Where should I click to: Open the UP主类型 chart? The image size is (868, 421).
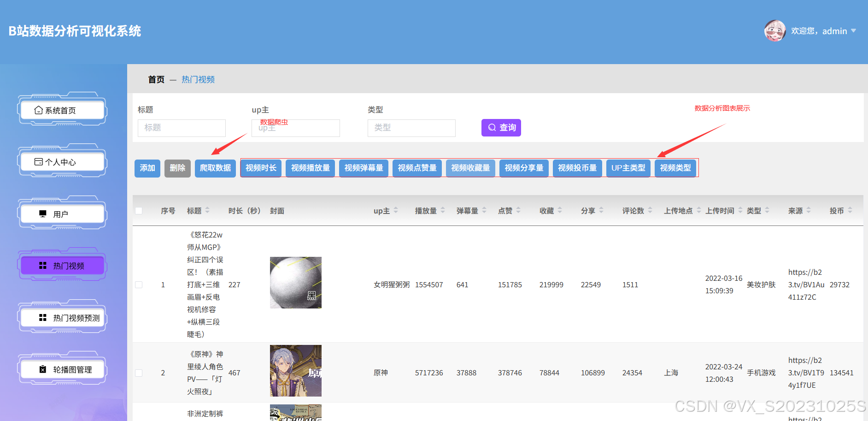[x=628, y=168]
